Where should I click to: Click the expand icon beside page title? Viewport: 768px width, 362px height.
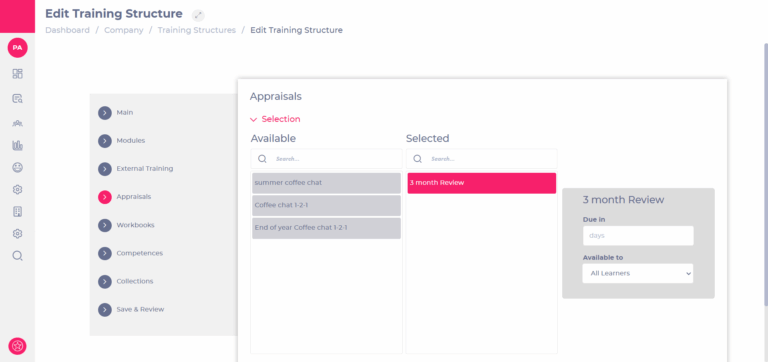(198, 15)
